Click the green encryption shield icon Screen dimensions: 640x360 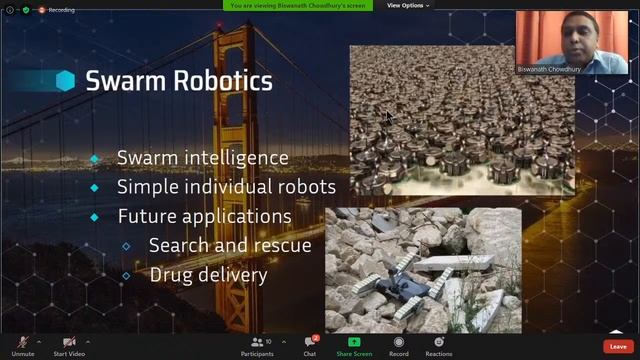click(26, 10)
